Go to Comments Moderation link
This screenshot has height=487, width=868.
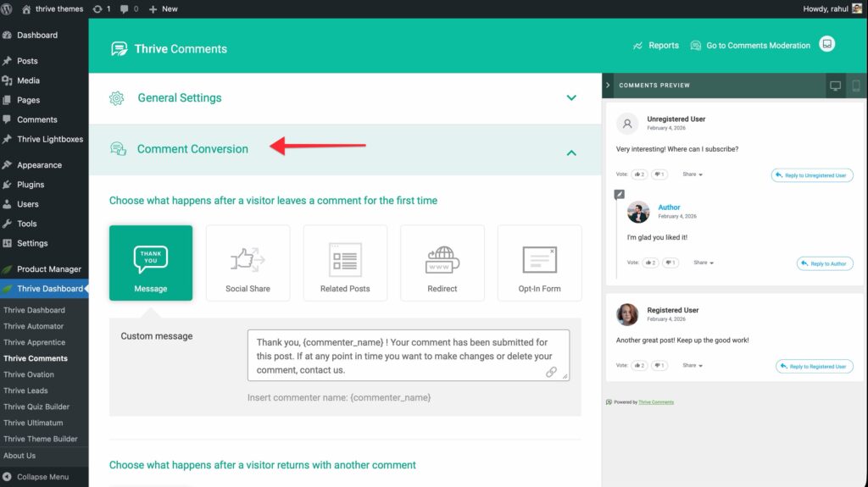[758, 46]
